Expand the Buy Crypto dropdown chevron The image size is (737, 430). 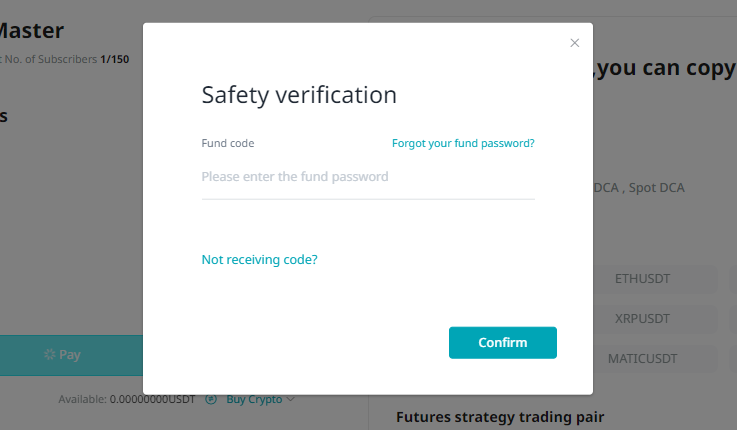pos(290,399)
